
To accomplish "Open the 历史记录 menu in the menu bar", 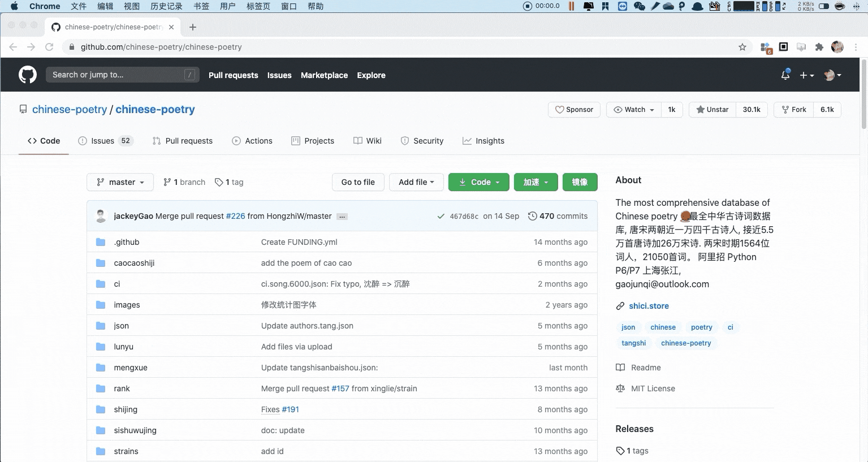I will pyautogui.click(x=167, y=6).
